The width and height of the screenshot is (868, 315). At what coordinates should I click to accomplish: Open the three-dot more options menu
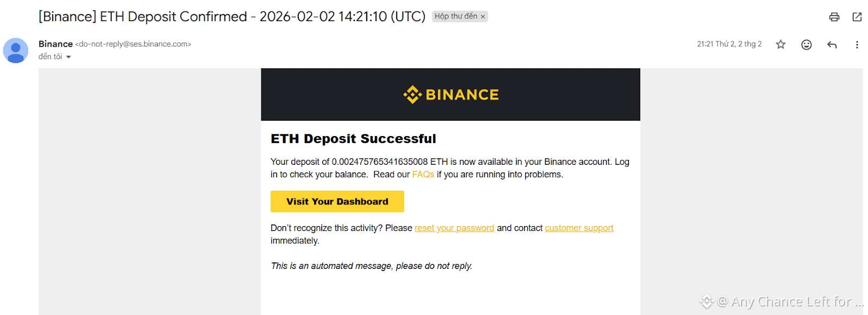click(857, 44)
